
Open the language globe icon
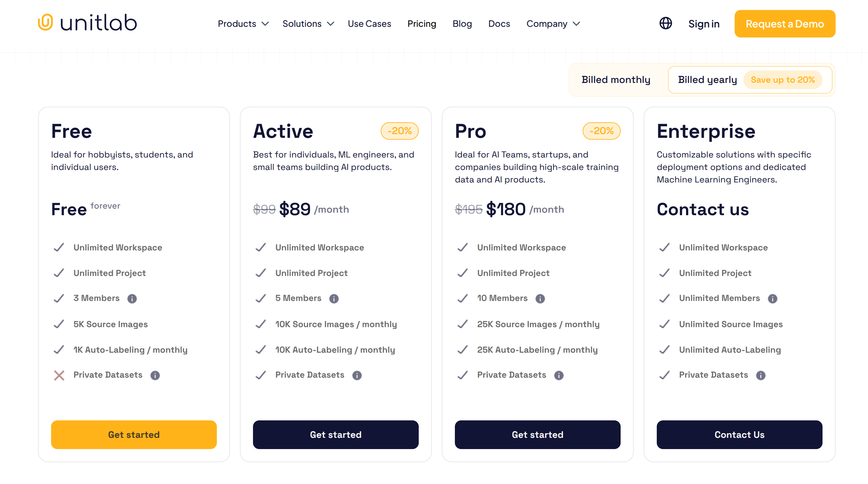tap(665, 24)
